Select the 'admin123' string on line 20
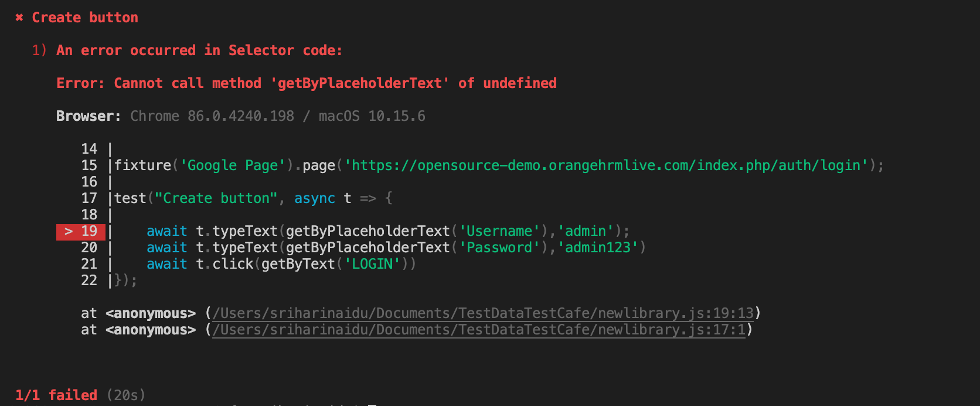Screen dimensions: 980x406 [x=598, y=248]
